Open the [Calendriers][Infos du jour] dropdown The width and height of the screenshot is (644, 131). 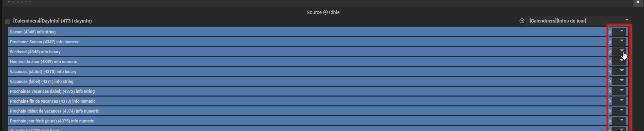pyautogui.click(x=578, y=21)
